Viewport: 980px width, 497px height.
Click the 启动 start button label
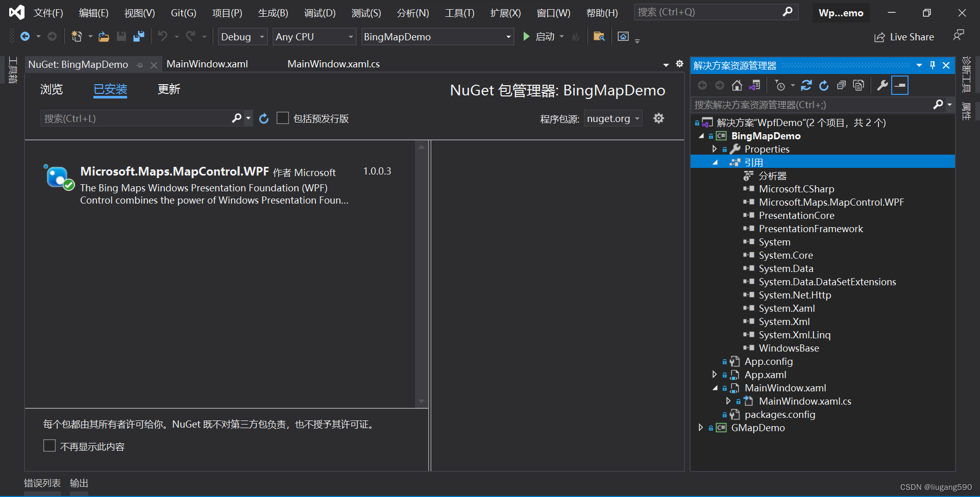point(545,37)
